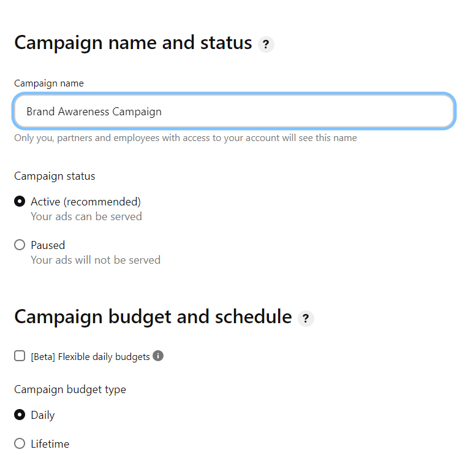476x463 pixels.
Task: Select the Active (recommended) radio button
Action: tap(20, 201)
